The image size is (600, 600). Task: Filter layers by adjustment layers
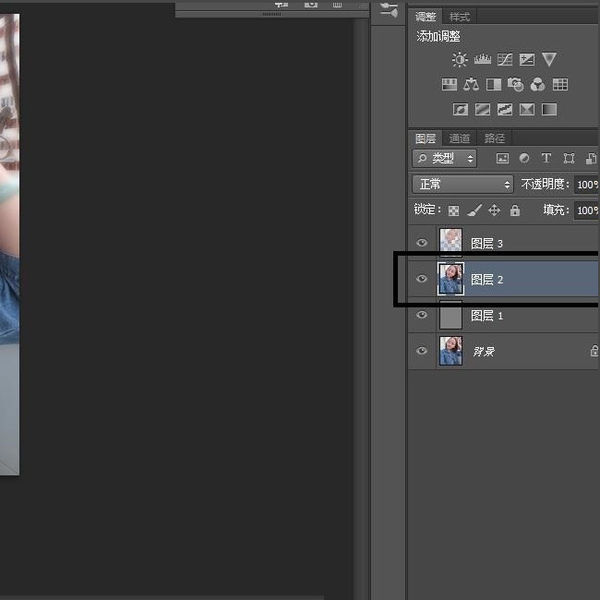[x=524, y=158]
